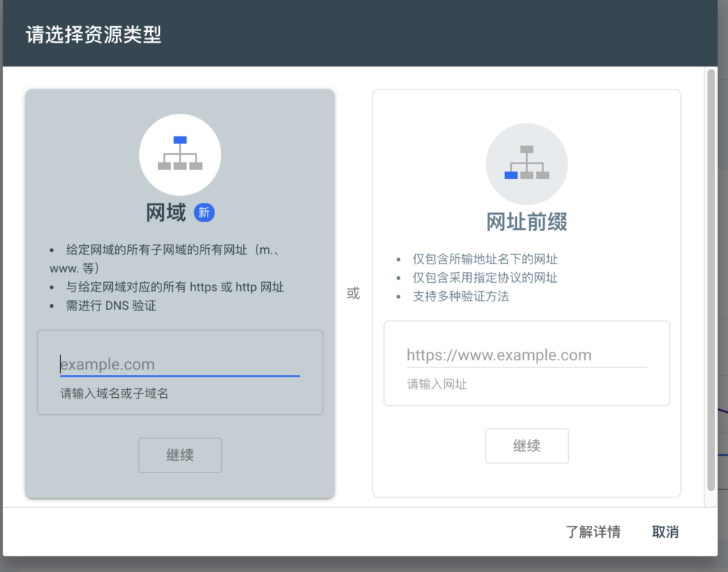The height and width of the screenshot is (572, 728).
Task: Click the dialog's vertical scrollbar
Action: click(x=711, y=280)
